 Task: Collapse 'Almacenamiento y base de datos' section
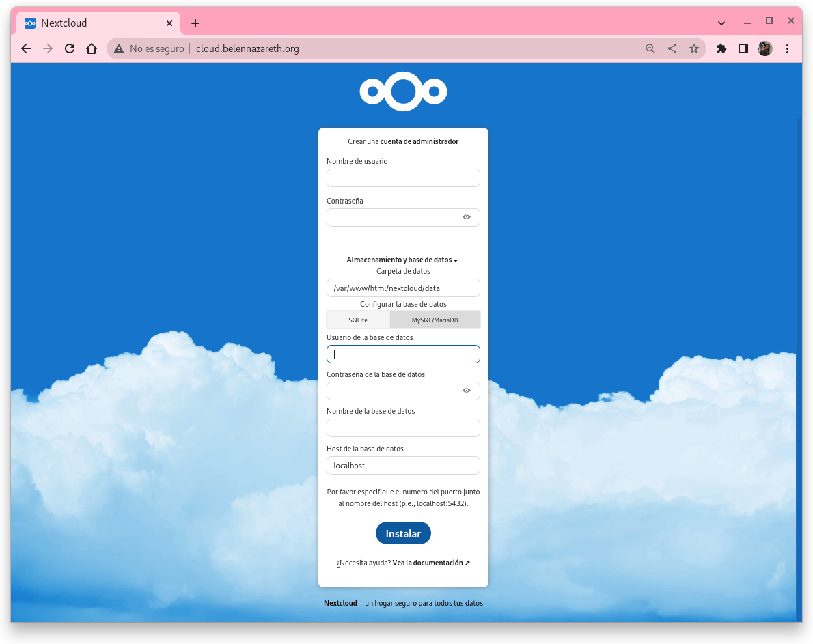(x=402, y=260)
